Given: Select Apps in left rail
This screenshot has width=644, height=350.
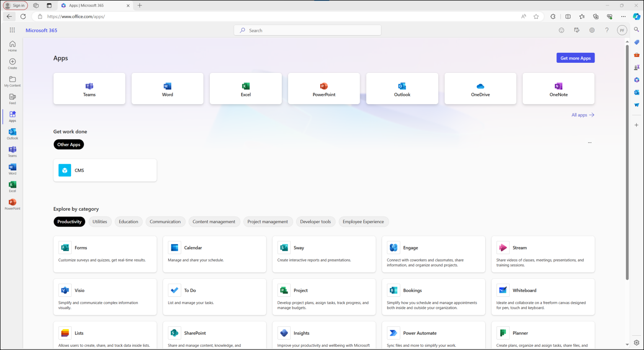Looking at the screenshot, I should tap(13, 116).
